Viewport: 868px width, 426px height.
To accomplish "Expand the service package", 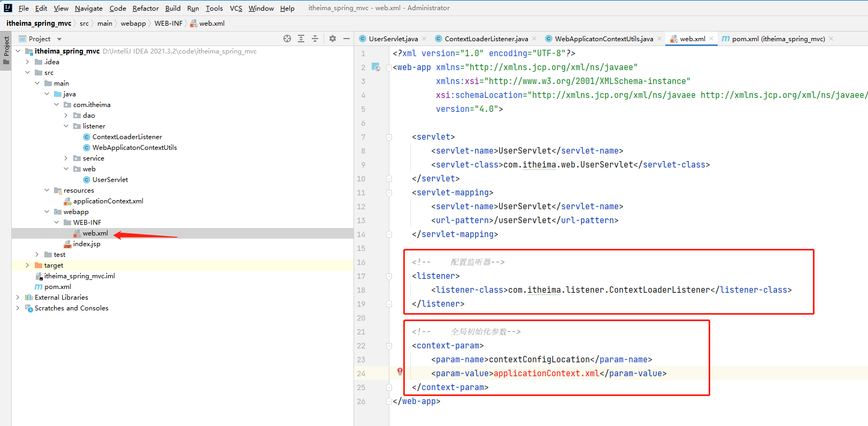I will point(66,158).
